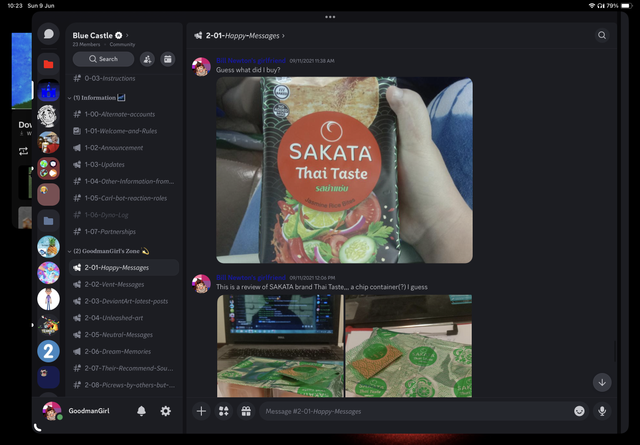Collapse the (1) Information category
The height and width of the screenshot is (445, 640).
pos(96,98)
